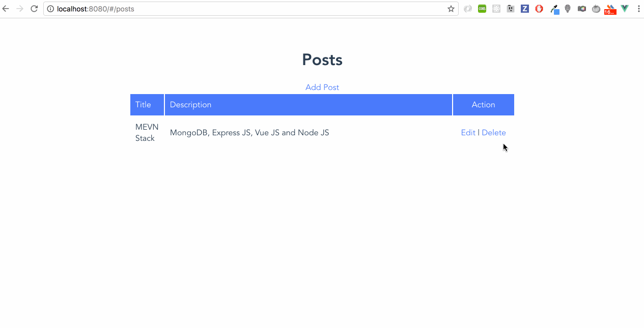Screen dimensions: 644x328
Task: Reload the page with the refresh icon
Action: [34, 9]
